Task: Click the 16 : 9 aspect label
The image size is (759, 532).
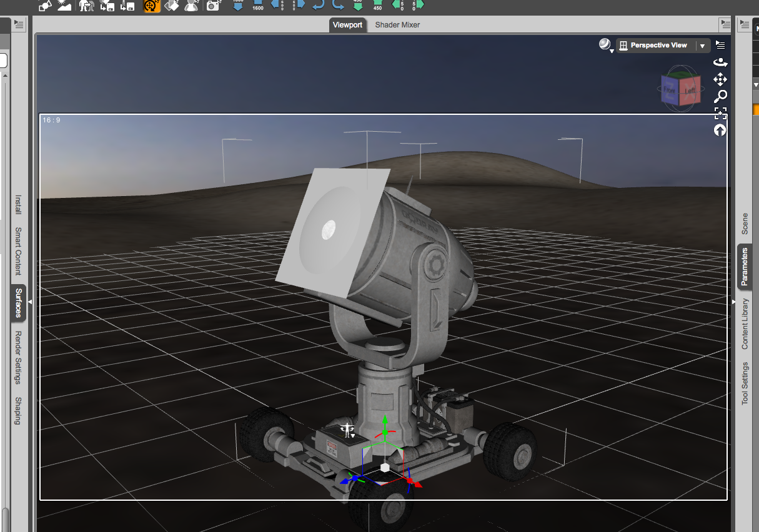Action: tap(51, 120)
